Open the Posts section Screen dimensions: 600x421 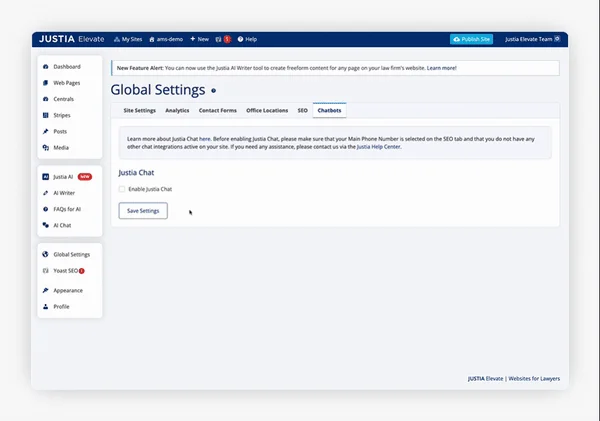(61, 131)
